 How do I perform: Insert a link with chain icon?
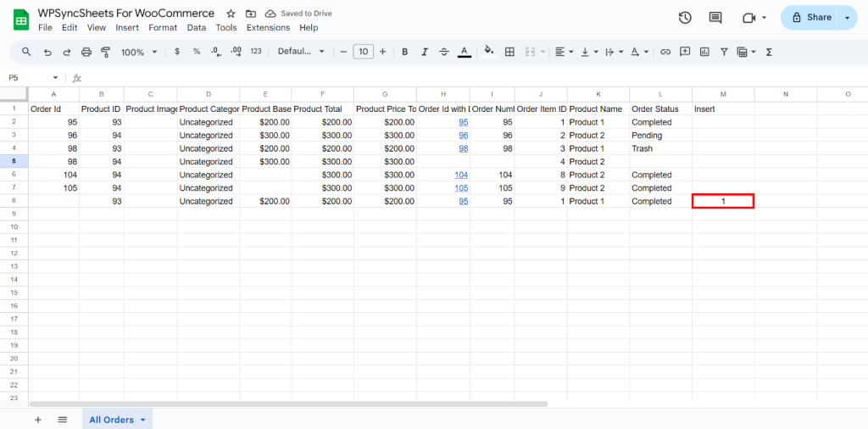[665, 52]
